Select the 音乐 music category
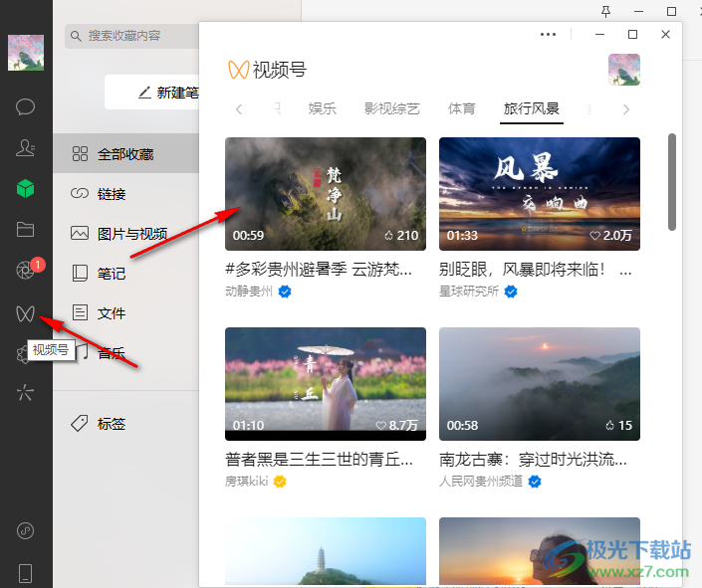 click(125, 353)
